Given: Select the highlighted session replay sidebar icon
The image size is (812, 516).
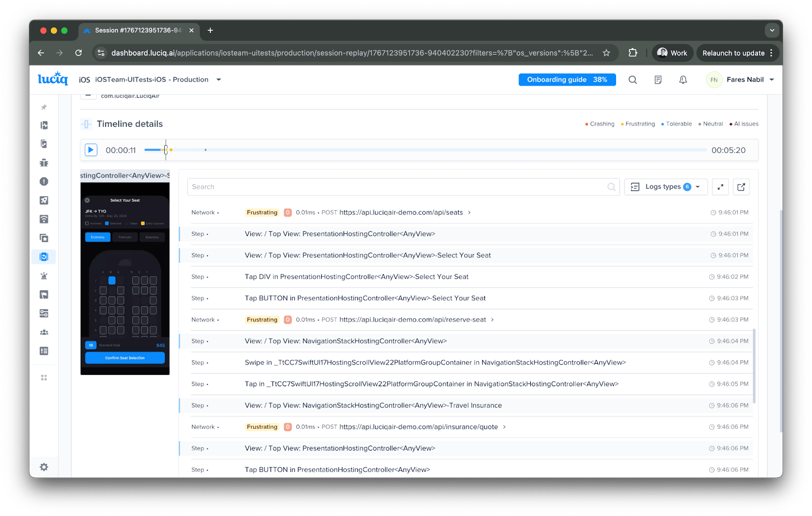Looking at the screenshot, I should coord(44,257).
